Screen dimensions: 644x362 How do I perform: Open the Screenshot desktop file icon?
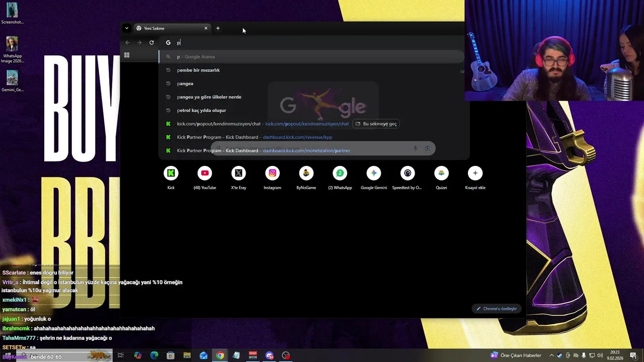pyautogui.click(x=12, y=14)
